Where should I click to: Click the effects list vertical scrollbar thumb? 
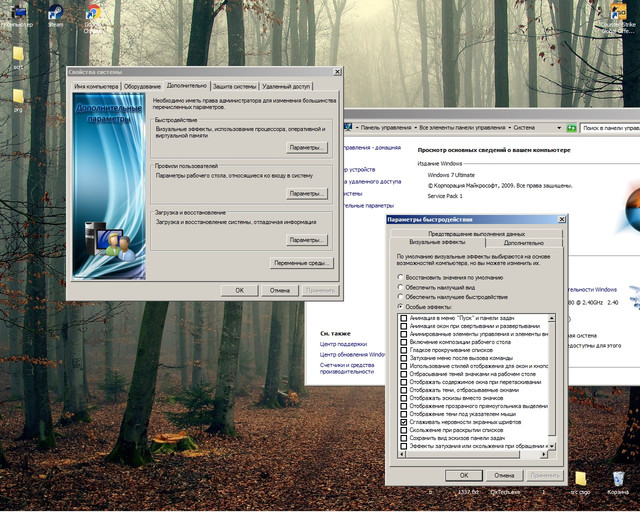click(552, 379)
